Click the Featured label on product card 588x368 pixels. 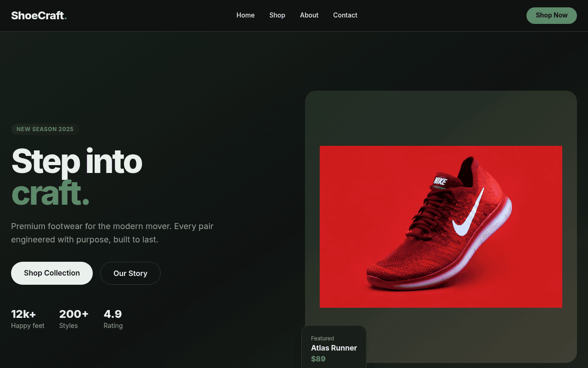tap(322, 338)
